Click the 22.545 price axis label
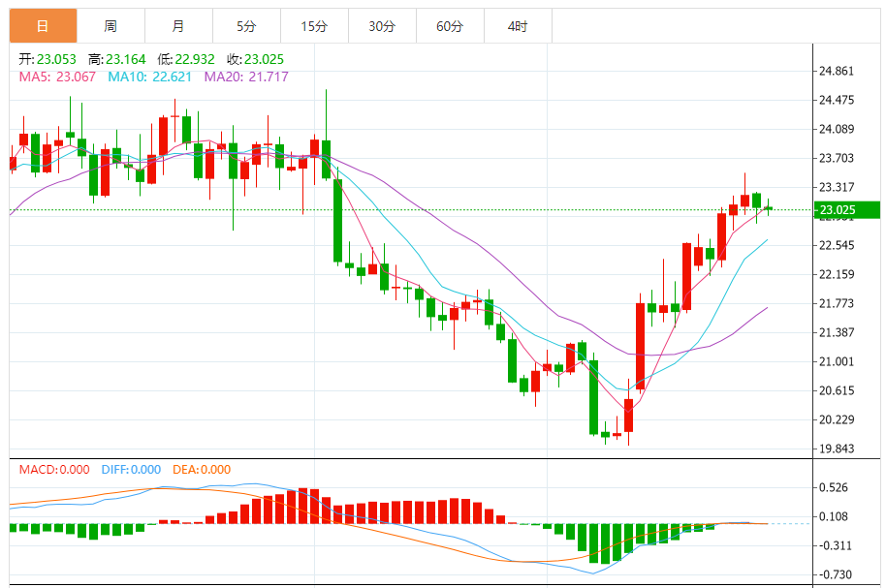Viewport: 886px width, 588px height. click(837, 245)
